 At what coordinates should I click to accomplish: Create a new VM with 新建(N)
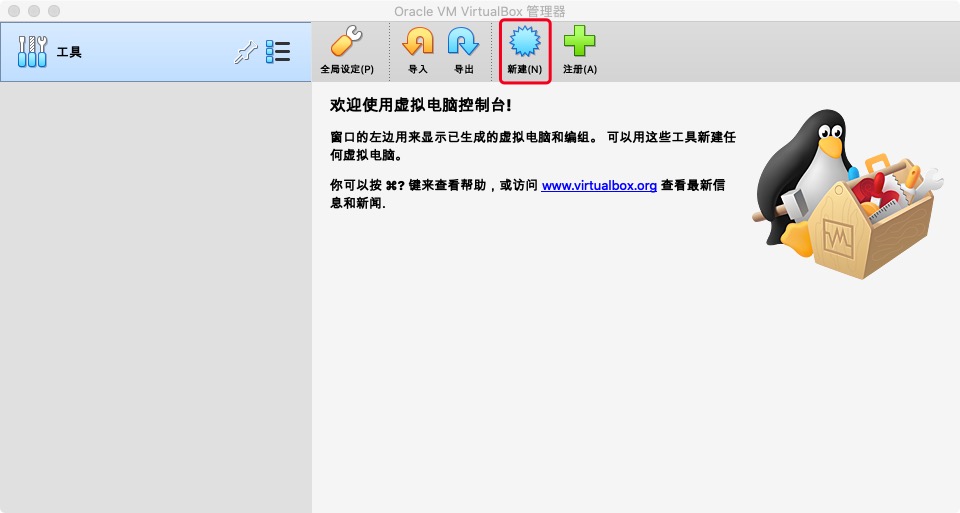tap(525, 51)
